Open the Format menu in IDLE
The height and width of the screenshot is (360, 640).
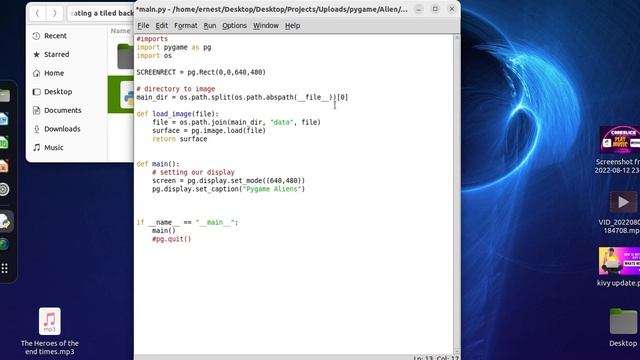coord(186,25)
